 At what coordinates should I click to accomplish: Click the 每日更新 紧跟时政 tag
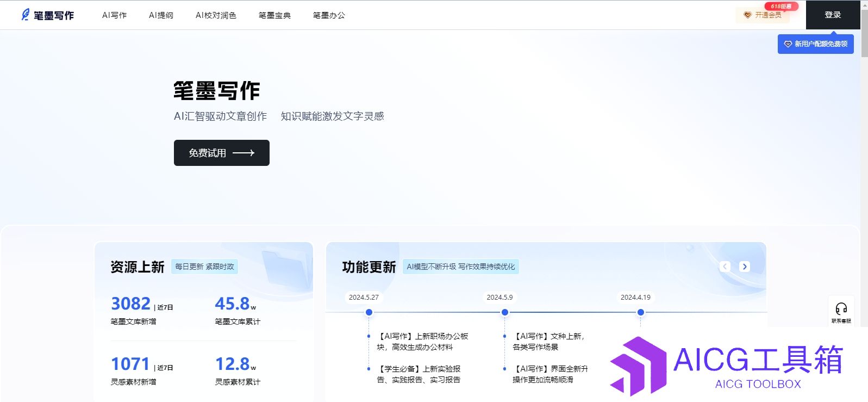[205, 267]
